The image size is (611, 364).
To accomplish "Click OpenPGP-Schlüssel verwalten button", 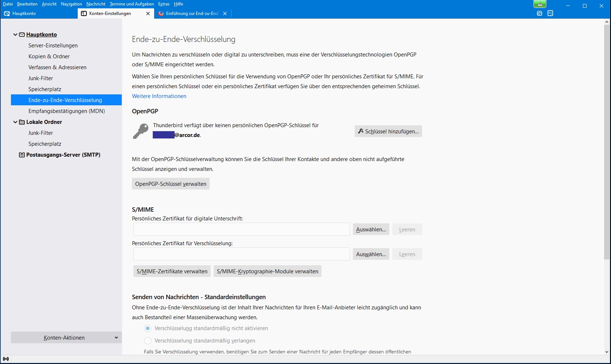I will pyautogui.click(x=171, y=184).
